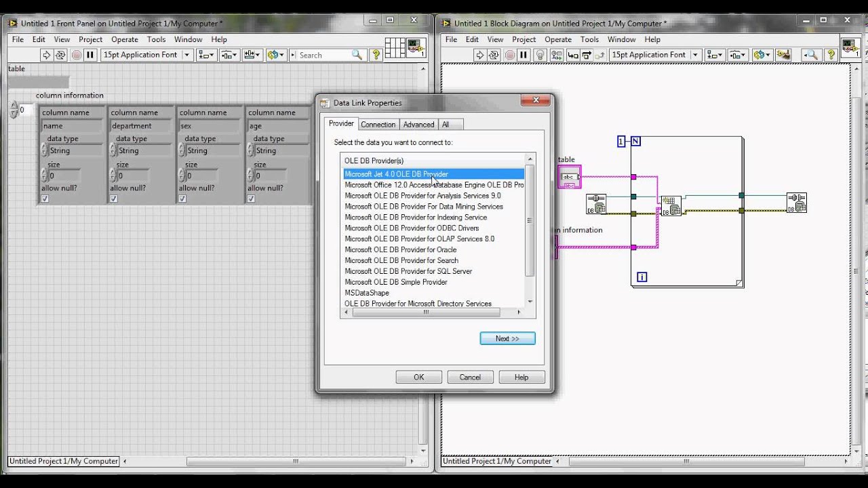Screen dimensions: 868x488
Task: Click Pause button in Block Diagram toolbar
Action: coord(524,55)
